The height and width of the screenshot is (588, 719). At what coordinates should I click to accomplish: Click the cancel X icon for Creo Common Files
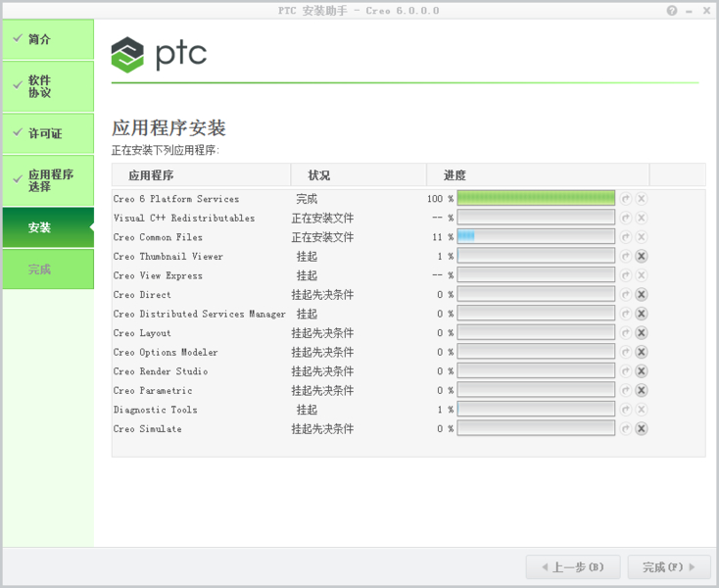[x=642, y=237]
